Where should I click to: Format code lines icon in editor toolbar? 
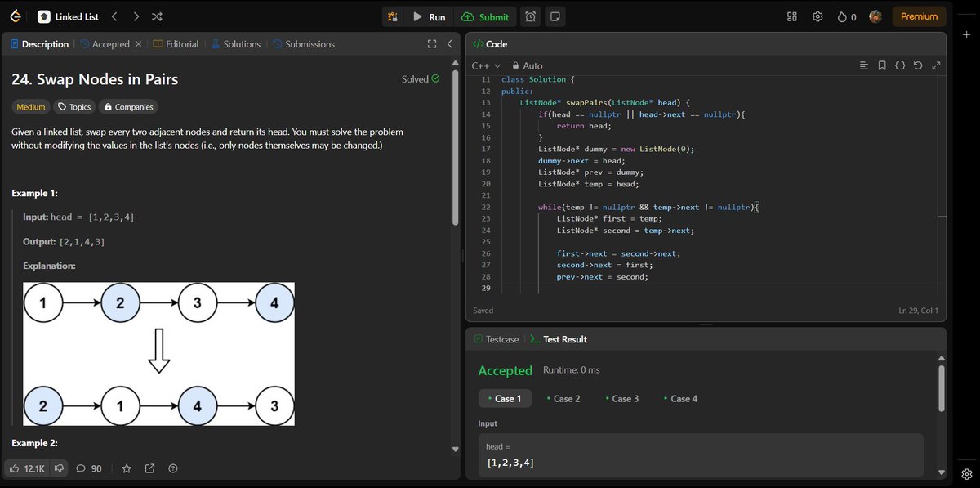864,65
